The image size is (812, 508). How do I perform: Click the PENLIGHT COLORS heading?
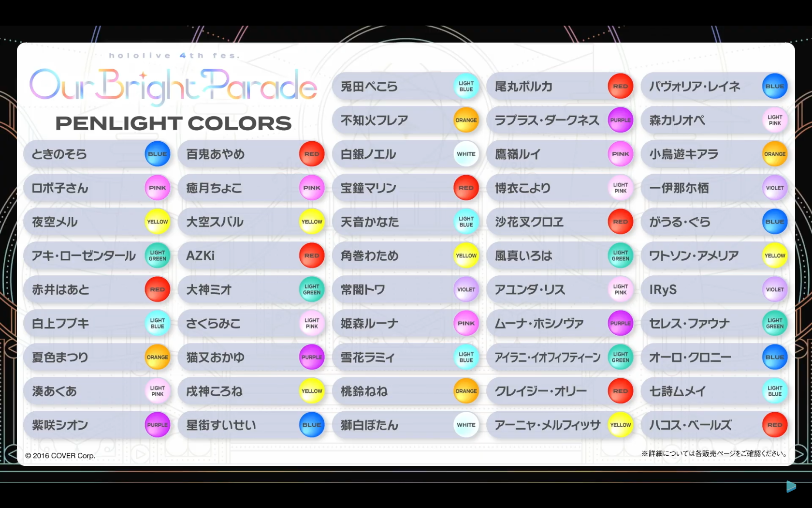174,123
